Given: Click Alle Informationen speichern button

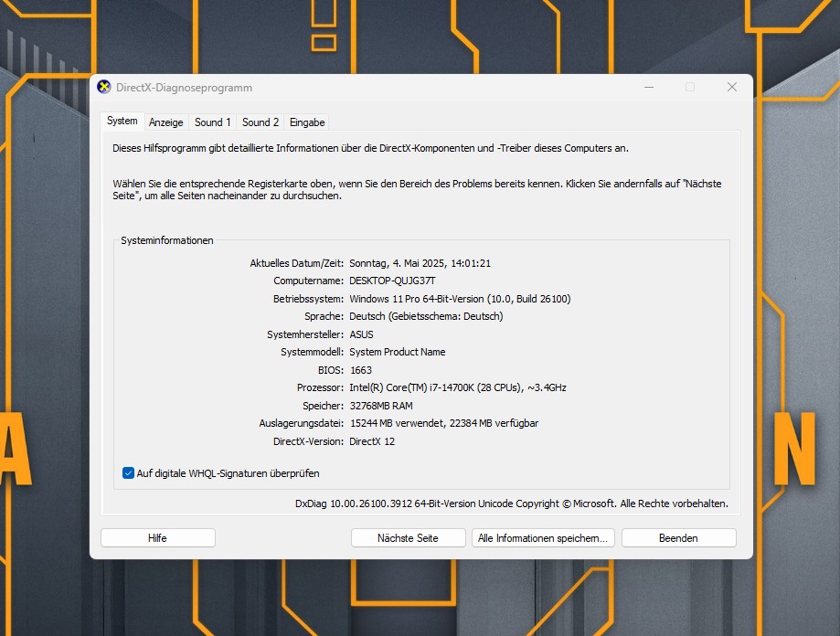Looking at the screenshot, I should pos(543,538).
